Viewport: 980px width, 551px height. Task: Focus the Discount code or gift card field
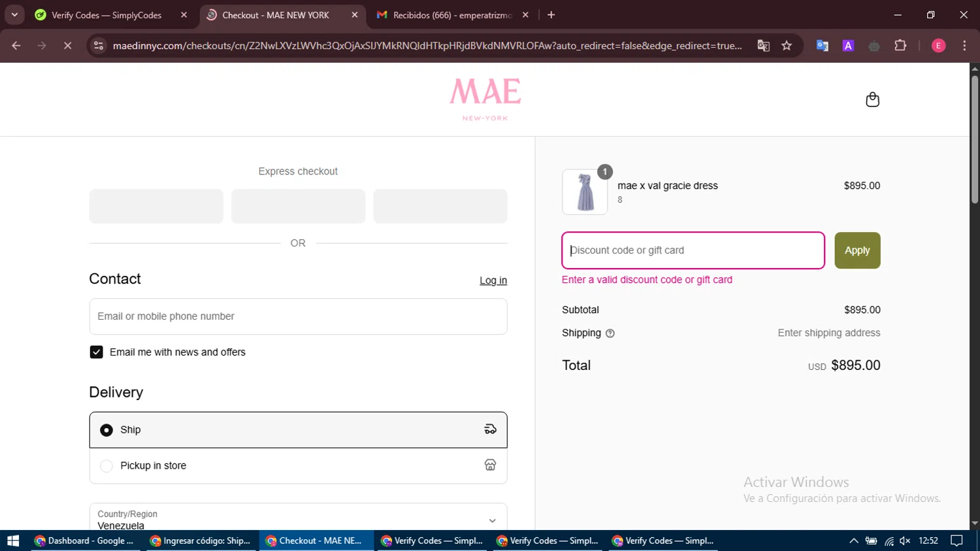[x=693, y=250]
